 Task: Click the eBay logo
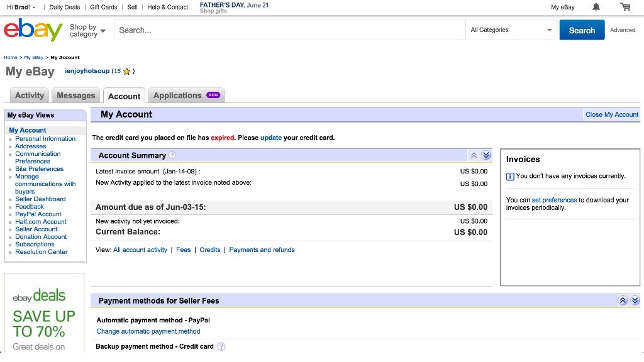33,30
